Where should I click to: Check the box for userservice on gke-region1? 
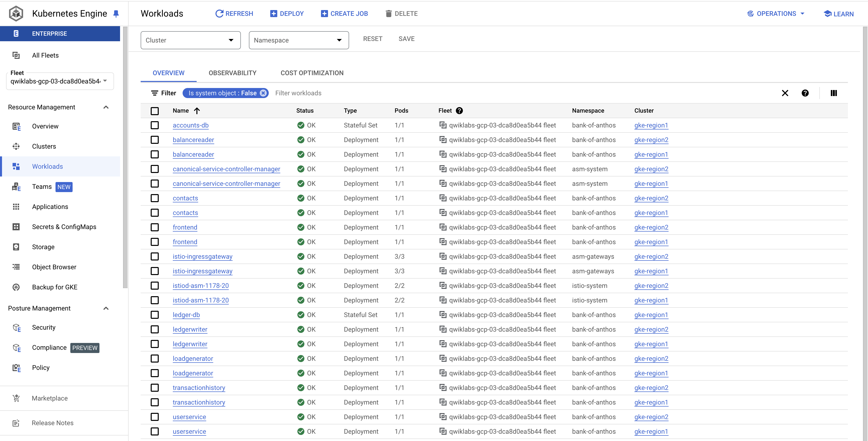155,431
